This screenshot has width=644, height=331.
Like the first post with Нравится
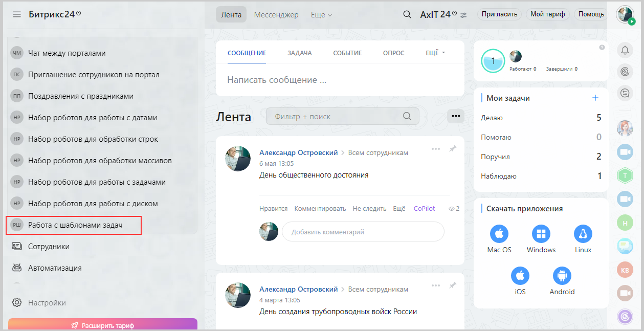click(x=273, y=208)
